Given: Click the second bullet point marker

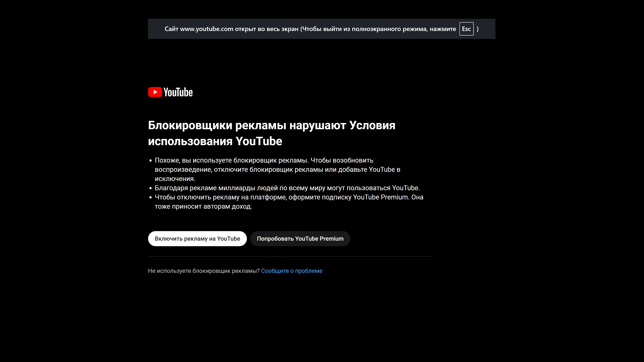Looking at the screenshot, I should click(x=150, y=188).
